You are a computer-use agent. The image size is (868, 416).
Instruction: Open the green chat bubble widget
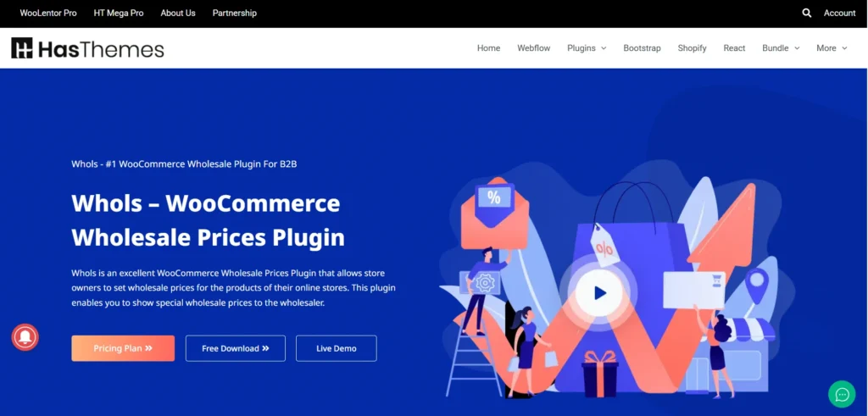tap(842, 395)
